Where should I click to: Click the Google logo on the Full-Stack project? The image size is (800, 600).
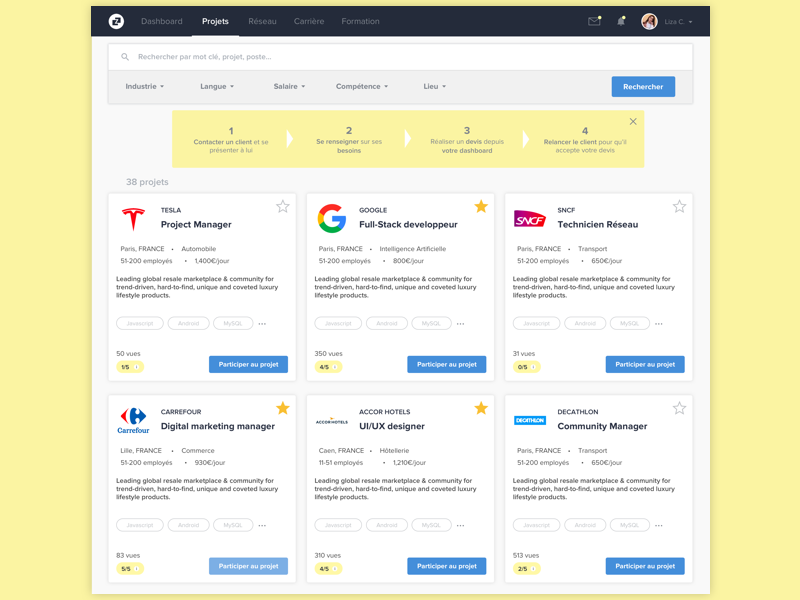pos(331,218)
